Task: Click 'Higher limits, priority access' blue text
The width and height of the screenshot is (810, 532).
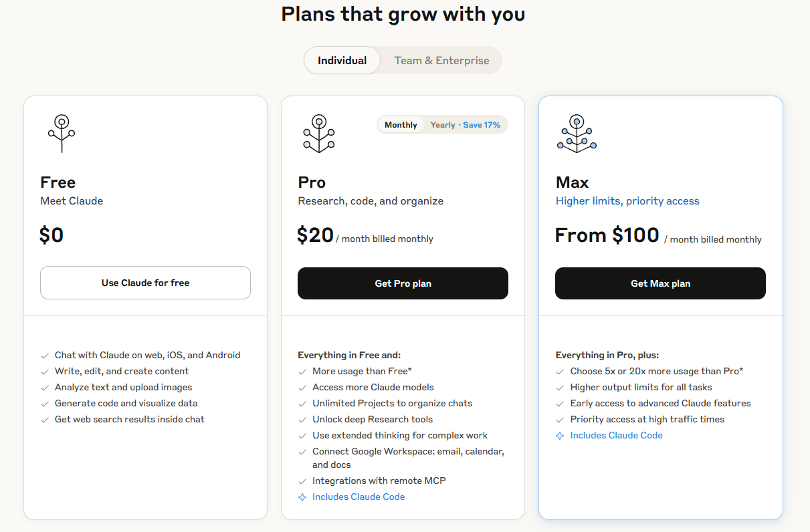Action: click(x=627, y=201)
